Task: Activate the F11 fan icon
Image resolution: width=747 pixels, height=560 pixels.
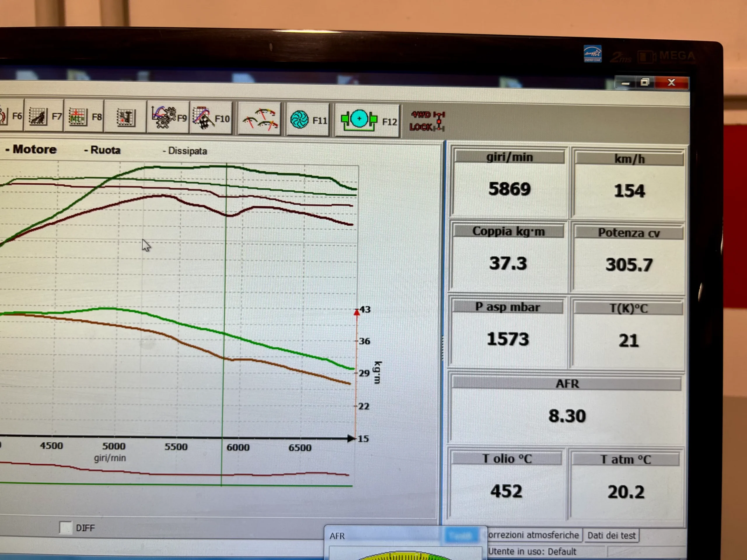Action: coord(308,120)
